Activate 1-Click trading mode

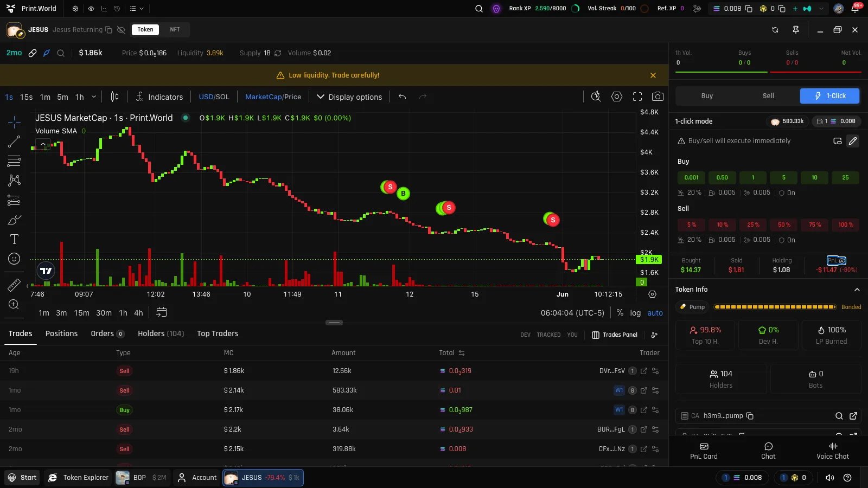coord(830,96)
